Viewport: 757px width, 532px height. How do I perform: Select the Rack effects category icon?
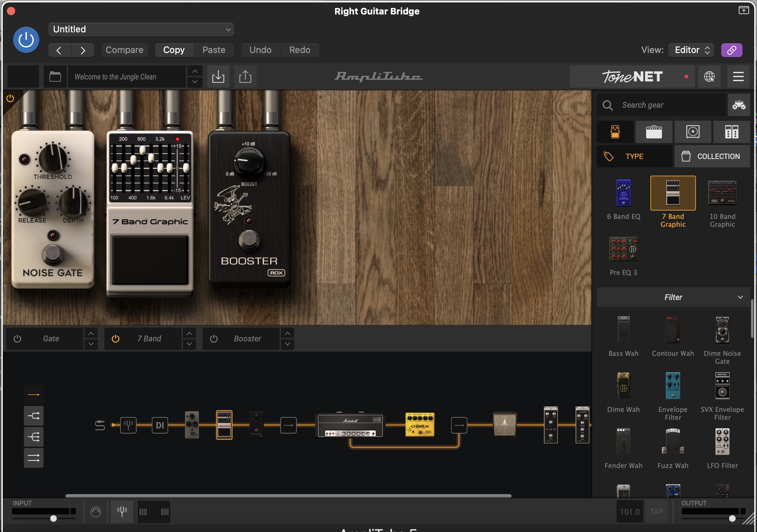(732, 132)
